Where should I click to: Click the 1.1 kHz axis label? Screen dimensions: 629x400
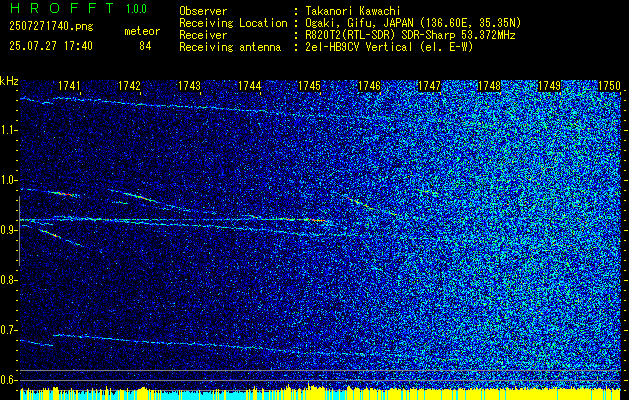7,131
